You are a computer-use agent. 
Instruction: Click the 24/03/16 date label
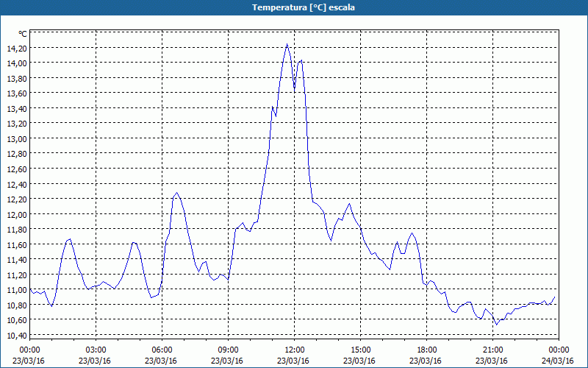(x=558, y=361)
